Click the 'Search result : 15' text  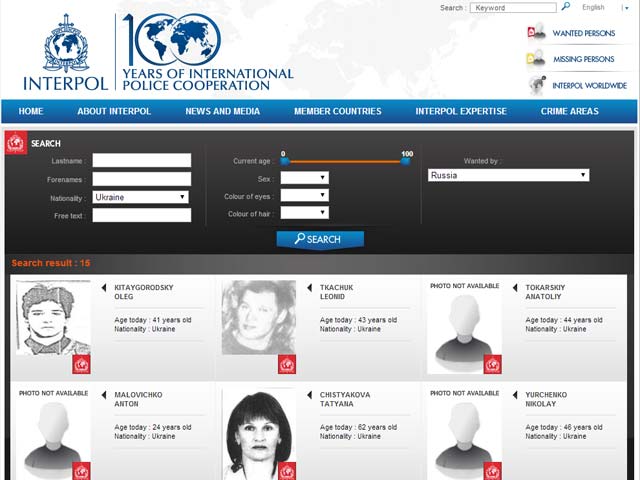pyautogui.click(x=51, y=263)
